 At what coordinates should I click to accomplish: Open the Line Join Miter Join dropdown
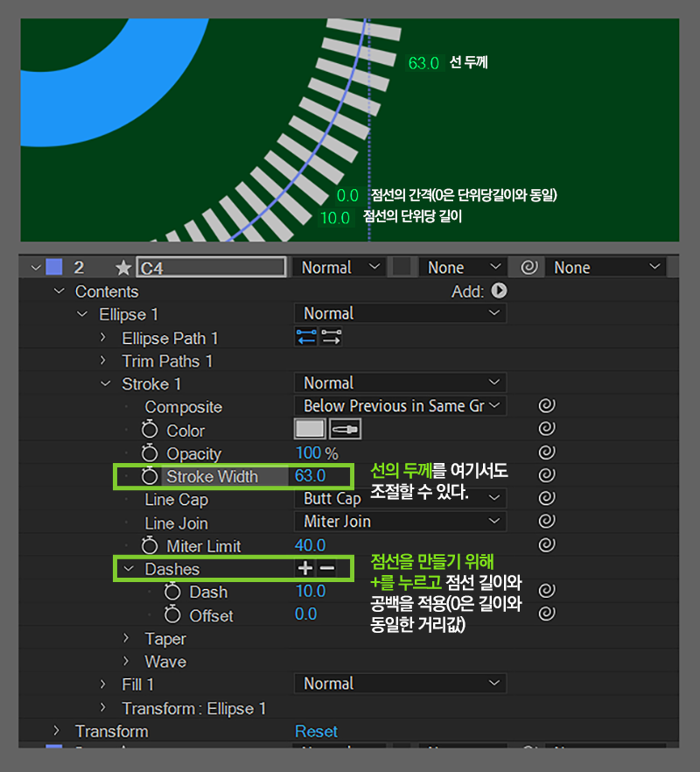point(400,522)
